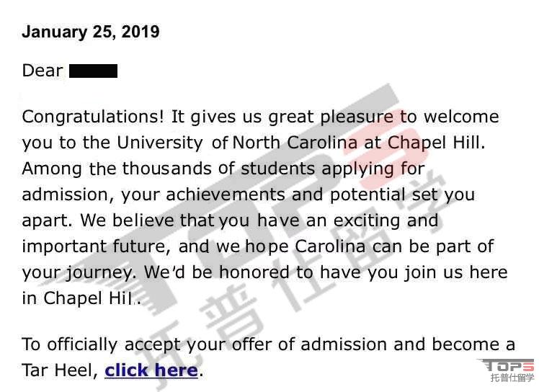The height and width of the screenshot is (392, 539).
Task: Click the black redacted name block
Action: coord(93,71)
